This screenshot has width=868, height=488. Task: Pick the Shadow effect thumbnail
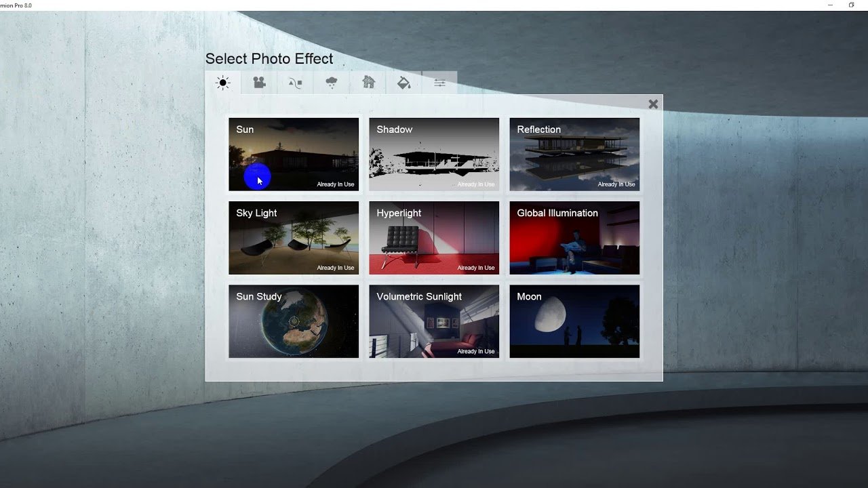434,155
